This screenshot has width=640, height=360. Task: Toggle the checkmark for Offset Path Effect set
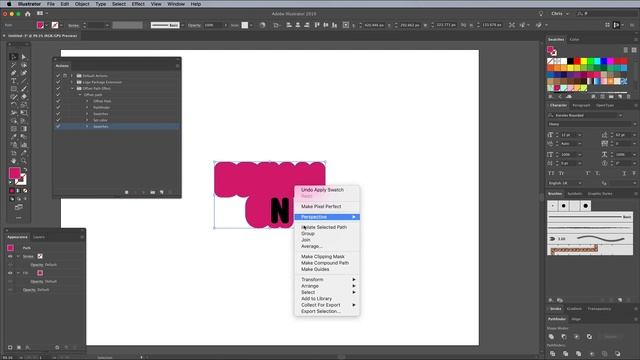[58, 89]
